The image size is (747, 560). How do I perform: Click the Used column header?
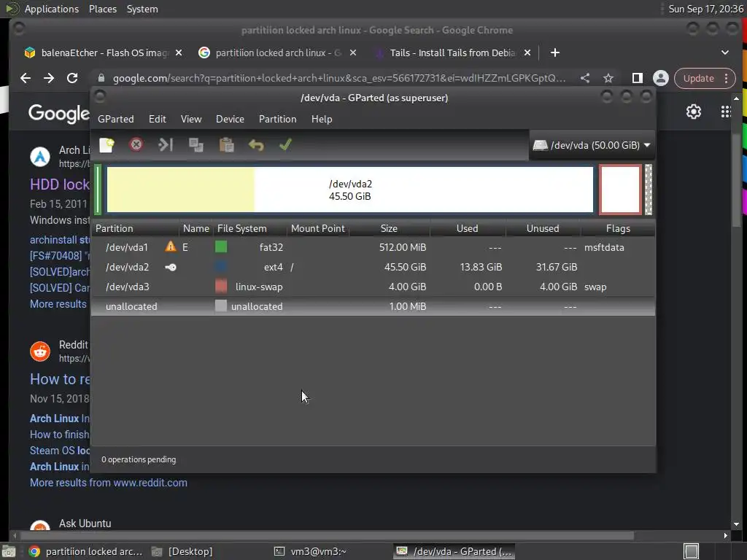point(468,228)
